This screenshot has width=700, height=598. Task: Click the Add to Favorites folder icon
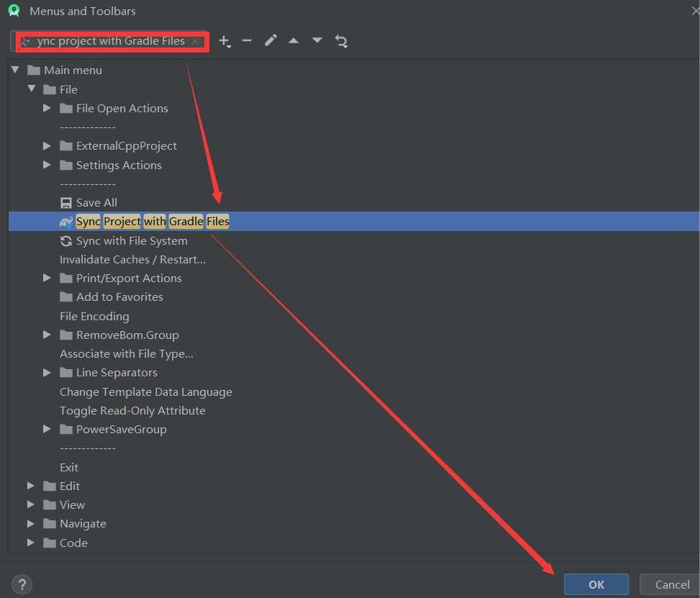click(66, 297)
